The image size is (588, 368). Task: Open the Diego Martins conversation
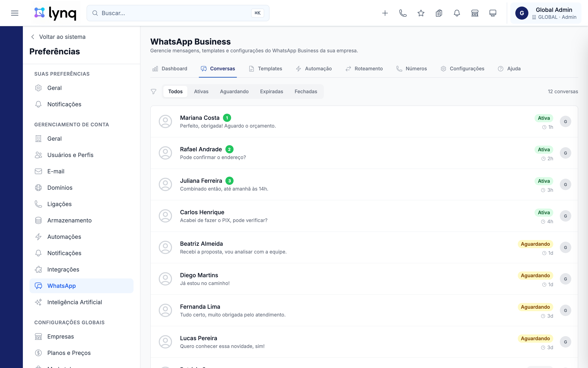[x=364, y=279]
